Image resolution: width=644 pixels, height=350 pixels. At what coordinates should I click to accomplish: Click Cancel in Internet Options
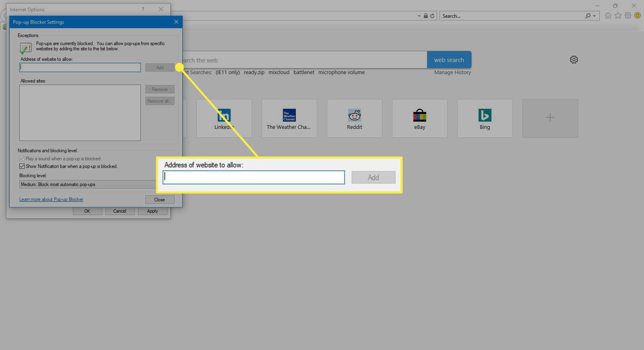point(120,211)
